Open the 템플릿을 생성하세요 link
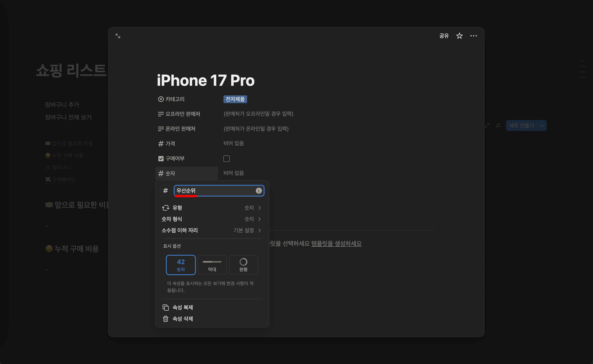Image resolution: width=593 pixels, height=364 pixels. pyautogui.click(x=336, y=243)
